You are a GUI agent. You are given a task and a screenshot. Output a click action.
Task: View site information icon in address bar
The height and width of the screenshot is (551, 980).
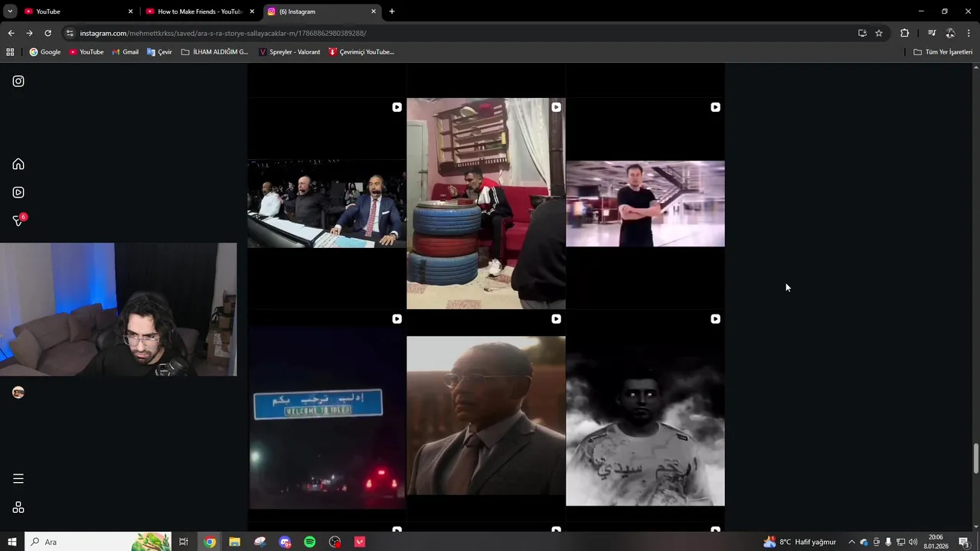click(x=70, y=33)
